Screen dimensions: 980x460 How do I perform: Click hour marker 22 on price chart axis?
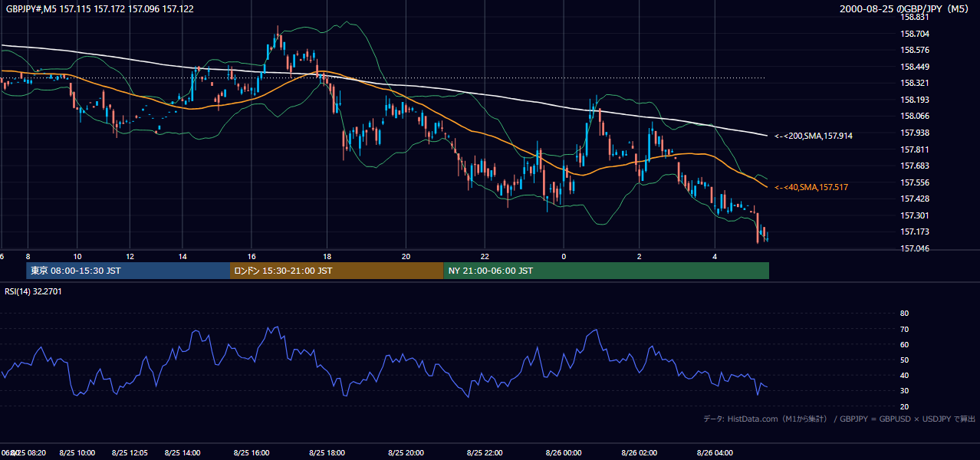point(485,256)
